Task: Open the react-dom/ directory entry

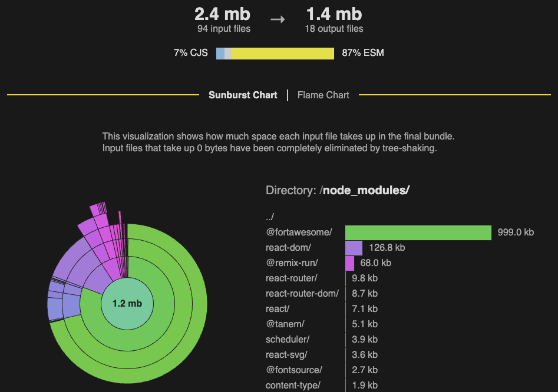Action: click(x=288, y=248)
